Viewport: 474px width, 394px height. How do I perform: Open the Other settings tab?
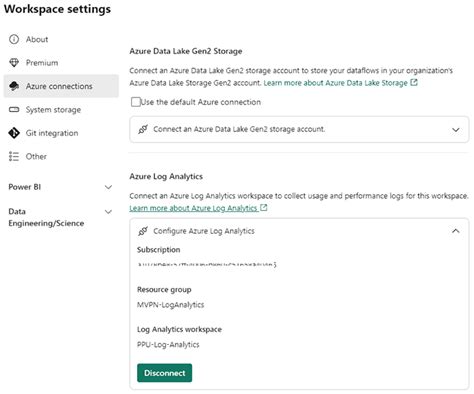pyautogui.click(x=61, y=156)
